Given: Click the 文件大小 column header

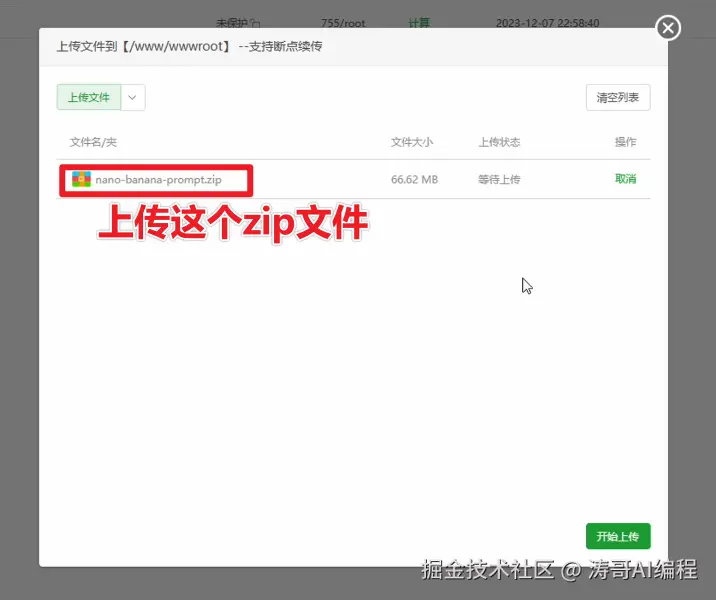Looking at the screenshot, I should pyautogui.click(x=412, y=142).
